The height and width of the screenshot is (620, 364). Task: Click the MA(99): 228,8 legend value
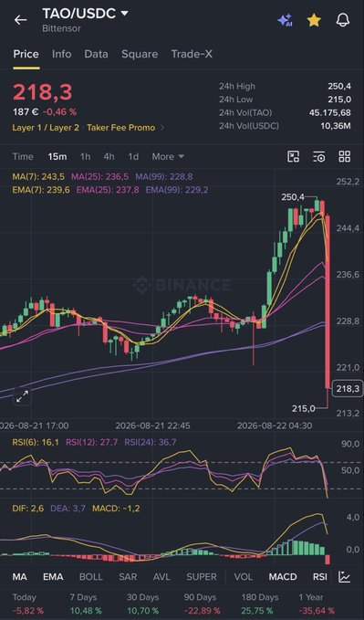pyautogui.click(x=164, y=177)
